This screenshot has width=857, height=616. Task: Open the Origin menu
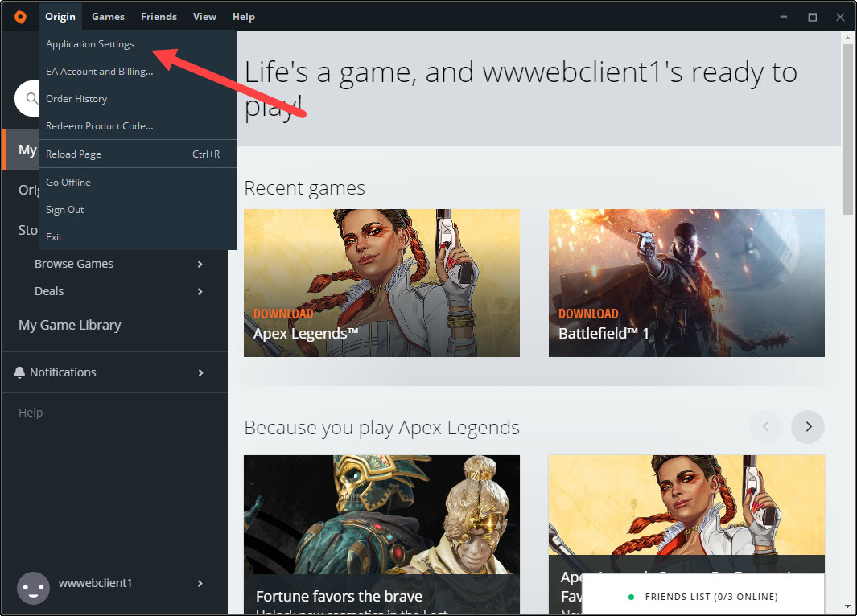click(x=60, y=17)
